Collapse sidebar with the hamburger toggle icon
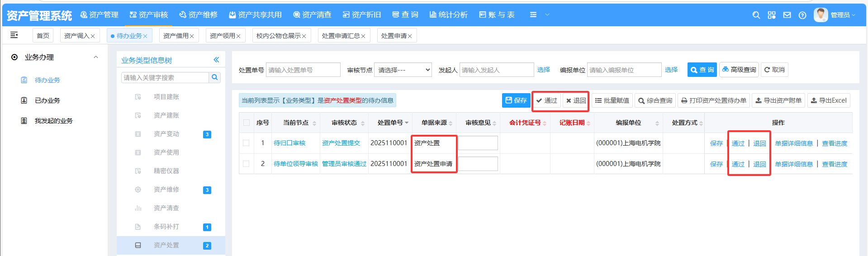The height and width of the screenshot is (256, 868). [14, 35]
